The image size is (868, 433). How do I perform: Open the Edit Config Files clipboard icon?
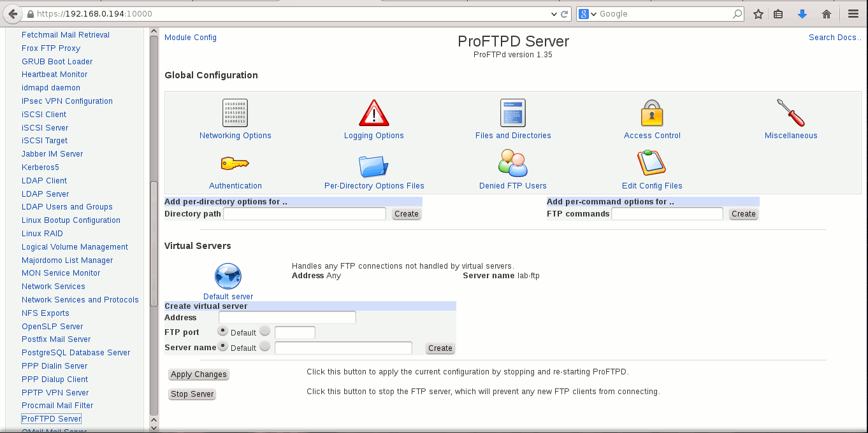[652, 163]
